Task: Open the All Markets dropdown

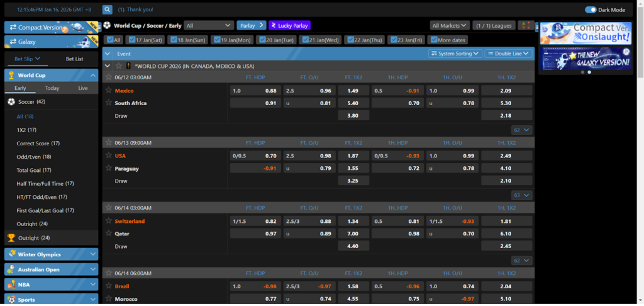Action: (450, 25)
